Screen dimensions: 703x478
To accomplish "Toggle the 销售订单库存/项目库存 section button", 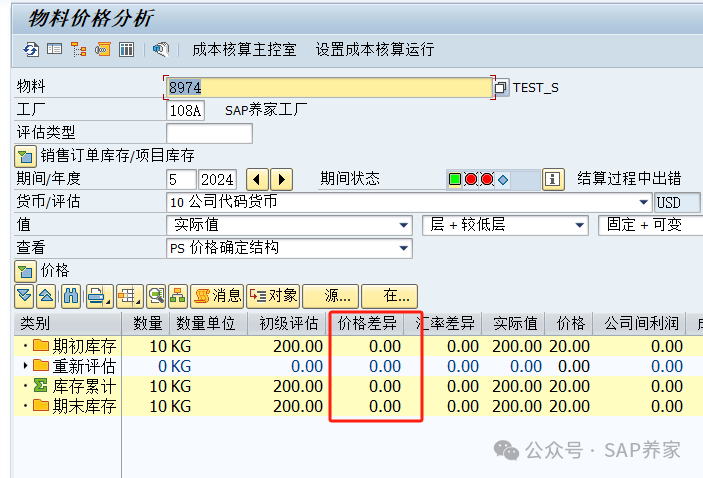I will pyautogui.click(x=25, y=156).
